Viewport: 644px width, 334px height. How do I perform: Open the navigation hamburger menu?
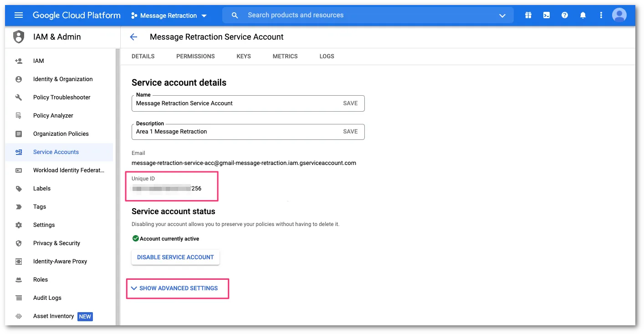pyautogui.click(x=18, y=15)
